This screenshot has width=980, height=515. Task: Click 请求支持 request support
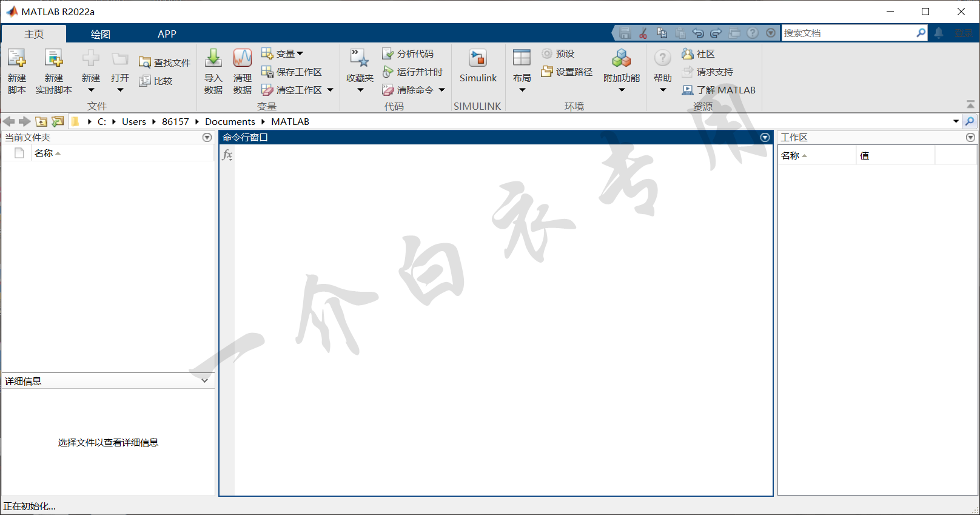pyautogui.click(x=708, y=72)
